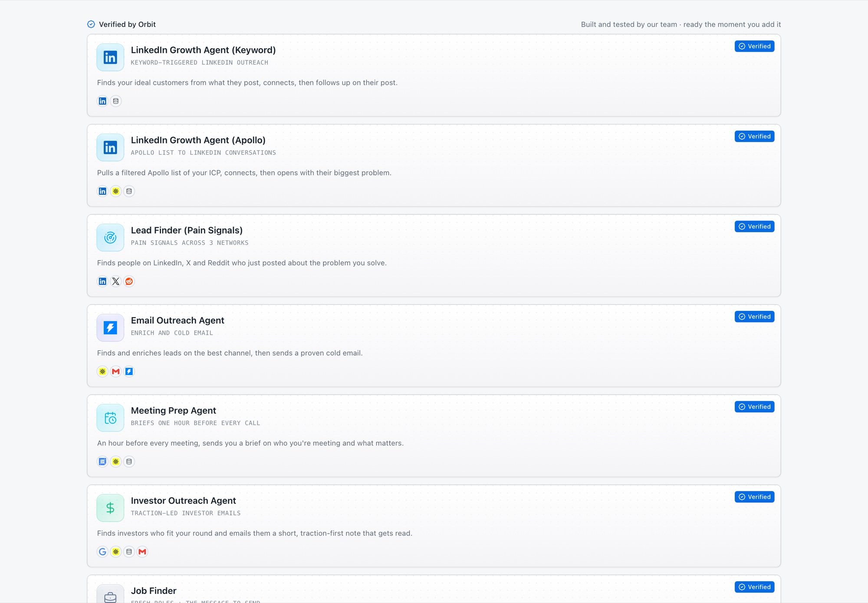Click the Job Finder briefcase icon
868x603 pixels.
pyautogui.click(x=110, y=594)
